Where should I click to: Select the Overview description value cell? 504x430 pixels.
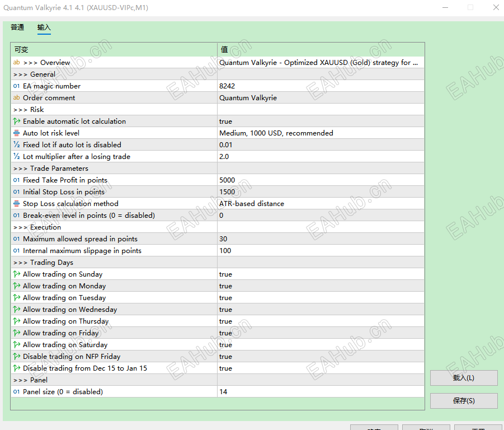[321, 62]
